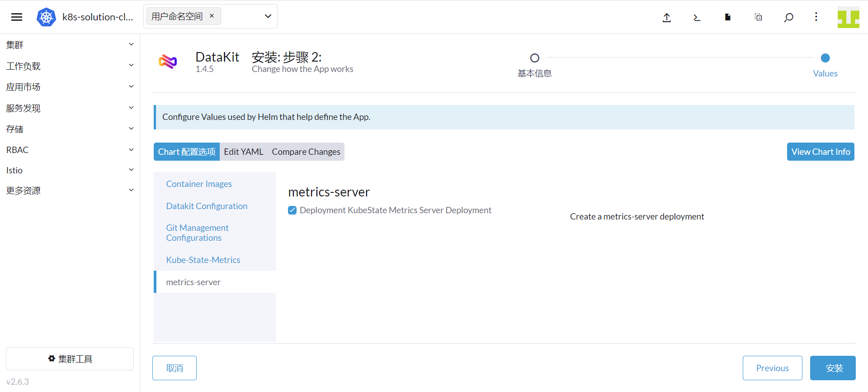Expand the 应用市场 sidebar section
Screen dimensions: 868x392
pyautogui.click(x=70, y=87)
